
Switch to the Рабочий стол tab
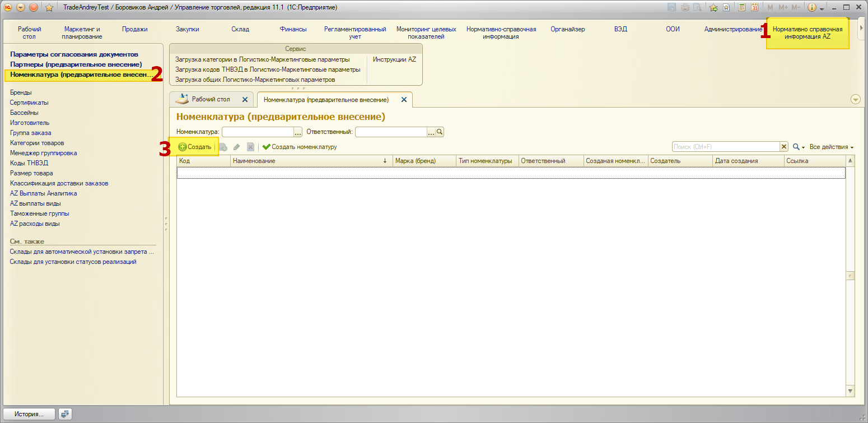[211, 99]
